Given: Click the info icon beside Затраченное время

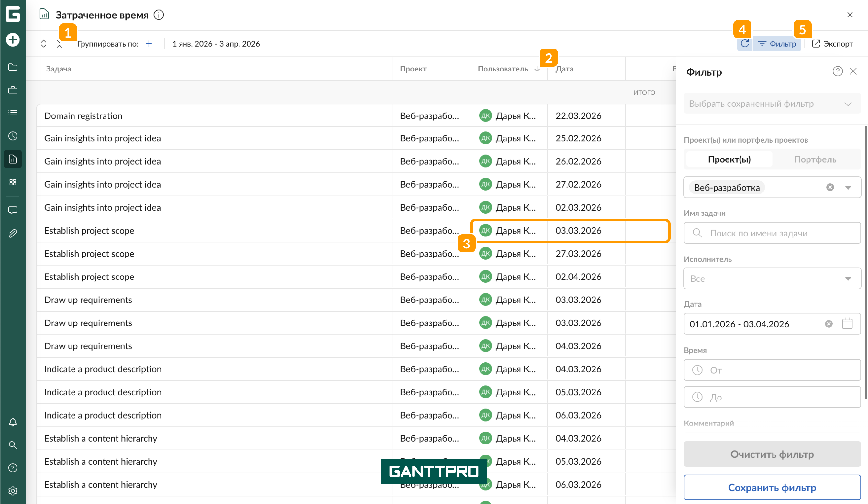Looking at the screenshot, I should click(159, 15).
